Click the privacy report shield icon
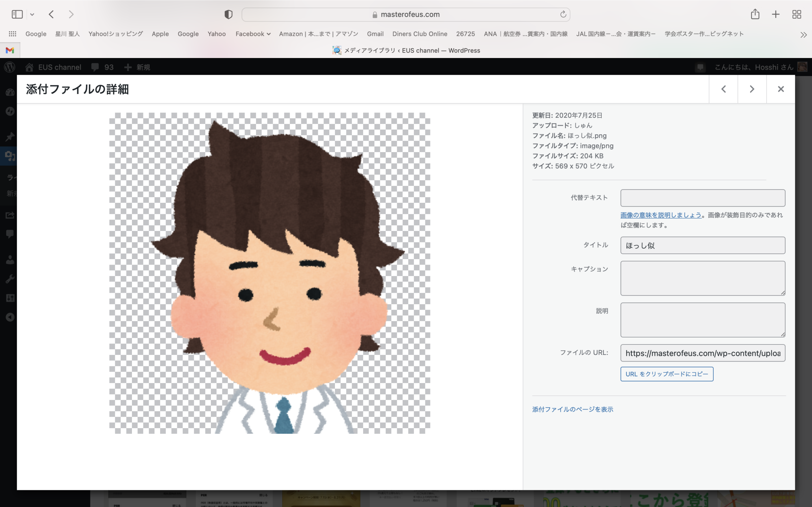This screenshot has width=812, height=507. coord(228,15)
